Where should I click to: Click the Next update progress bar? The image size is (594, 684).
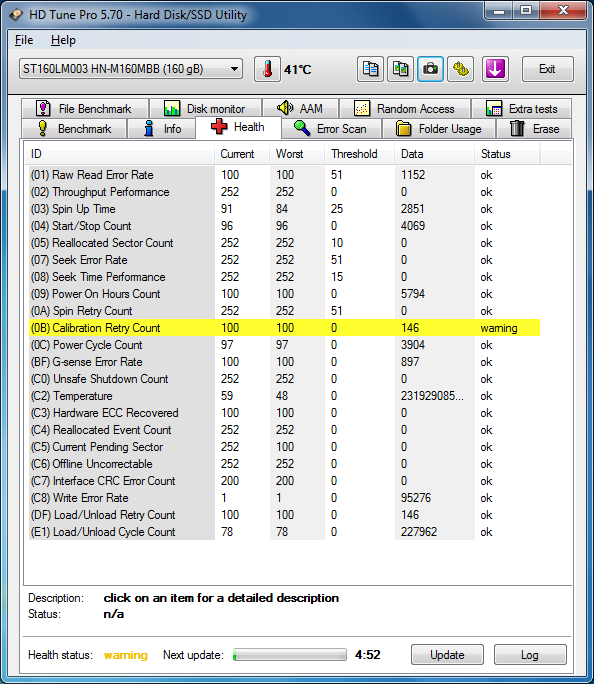click(x=290, y=655)
